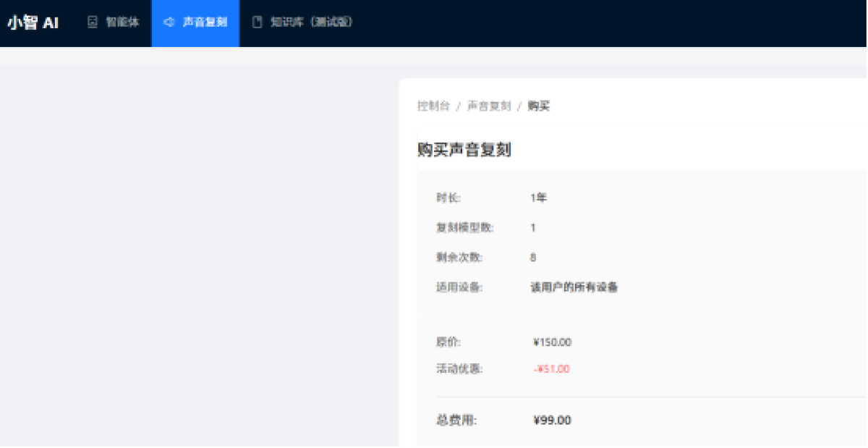Click the 购买 breadcrumb item
Viewport: 868px width, 448px height.
point(539,106)
